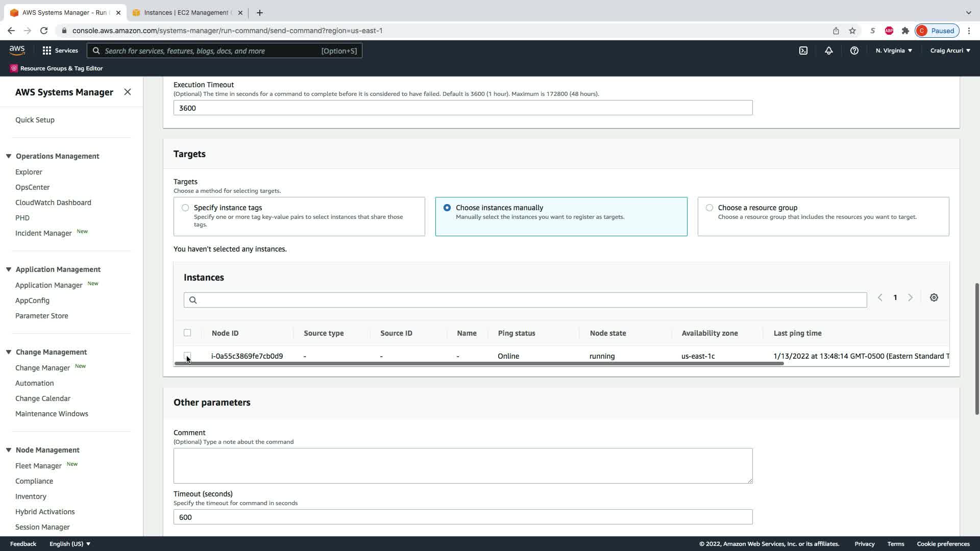Open the notifications bell
The image size is (980, 551).
829,51
